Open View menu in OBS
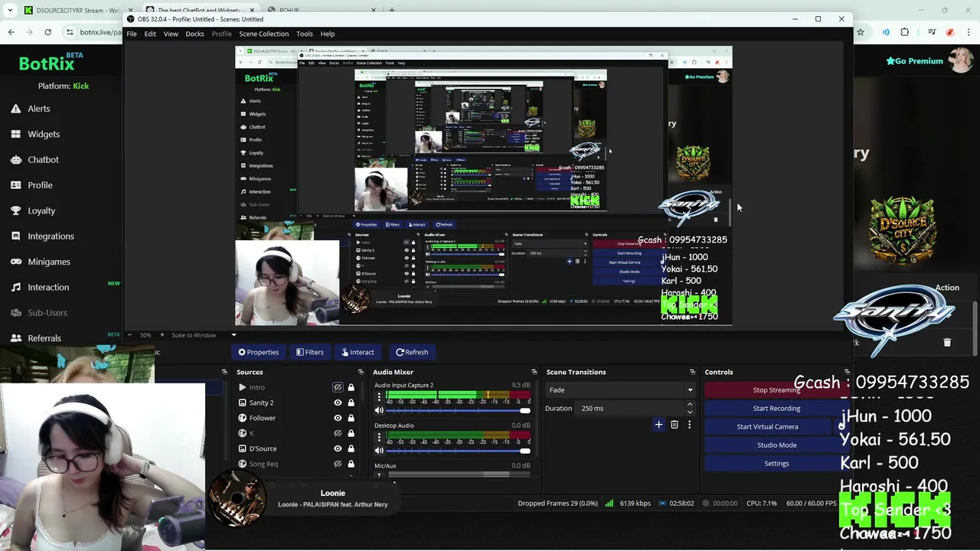Image resolution: width=980 pixels, height=551 pixels. (x=171, y=34)
